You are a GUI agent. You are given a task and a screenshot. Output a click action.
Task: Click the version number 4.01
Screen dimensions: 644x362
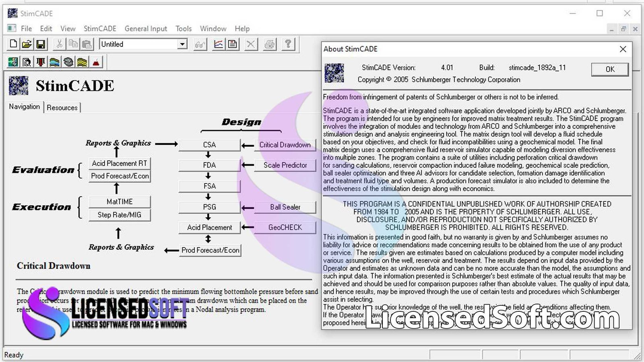pos(447,68)
